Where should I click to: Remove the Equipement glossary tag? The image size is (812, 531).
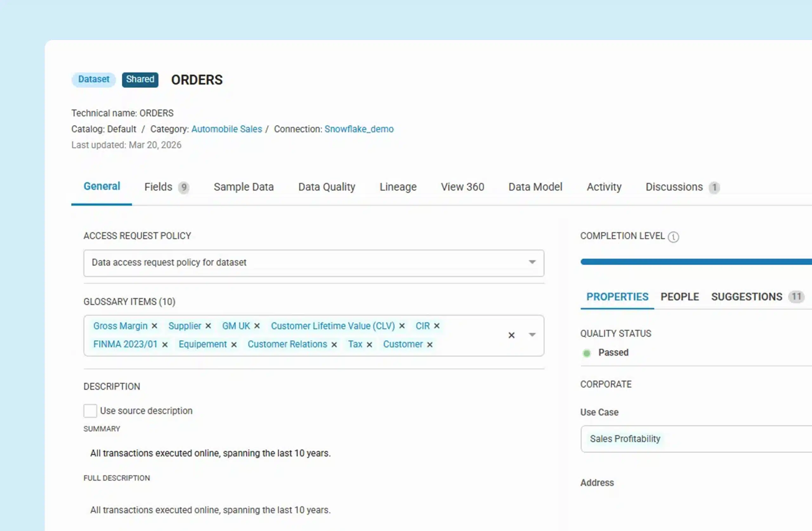coord(234,345)
